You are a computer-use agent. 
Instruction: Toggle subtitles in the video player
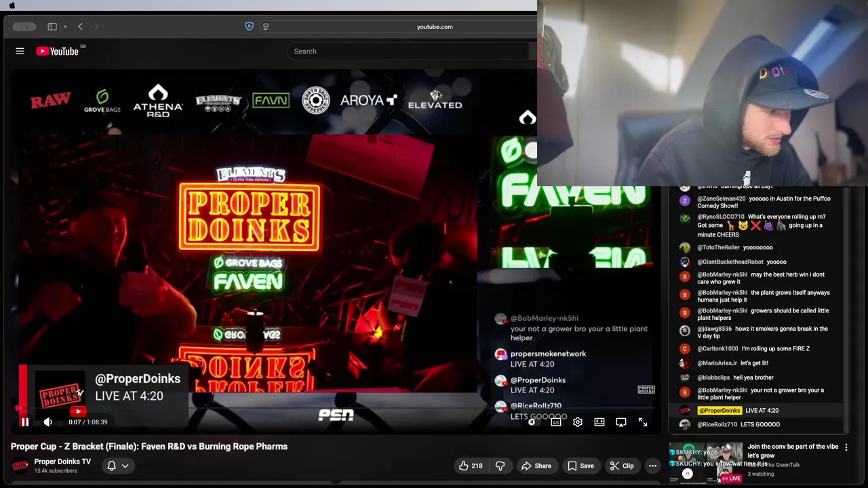556,422
